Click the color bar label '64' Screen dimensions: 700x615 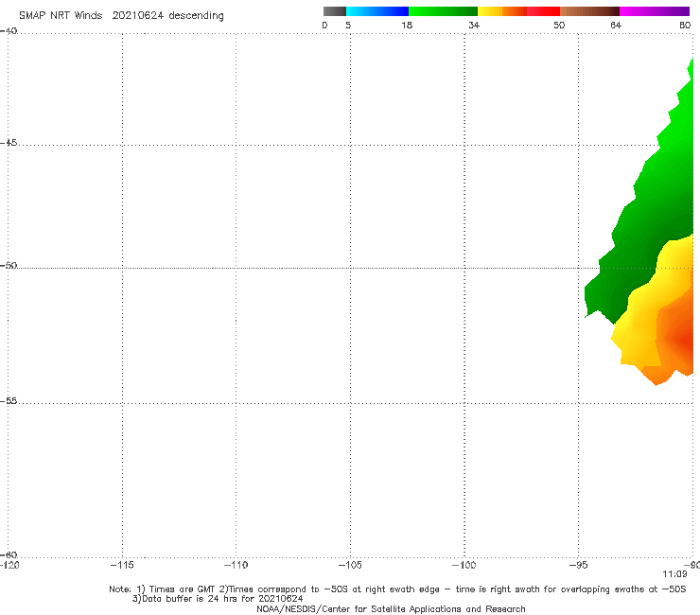(616, 26)
